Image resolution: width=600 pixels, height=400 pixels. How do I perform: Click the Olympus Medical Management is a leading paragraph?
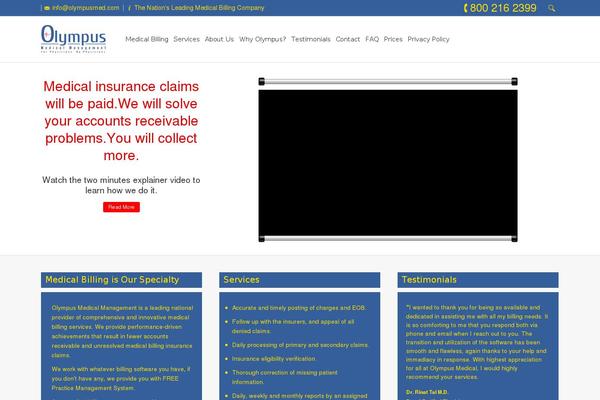(122, 331)
